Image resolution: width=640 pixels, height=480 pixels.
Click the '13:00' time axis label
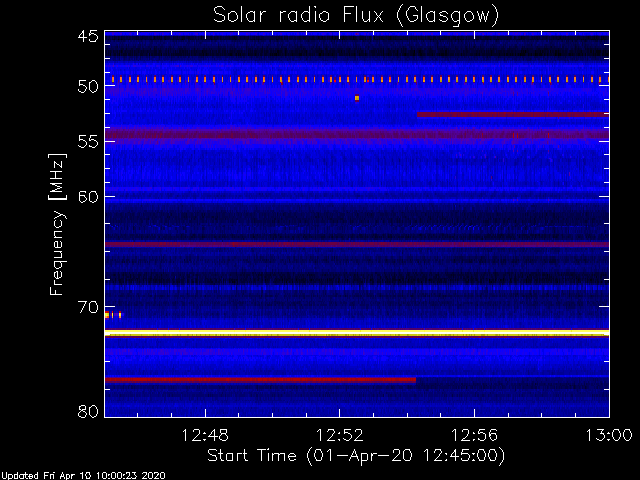click(609, 436)
